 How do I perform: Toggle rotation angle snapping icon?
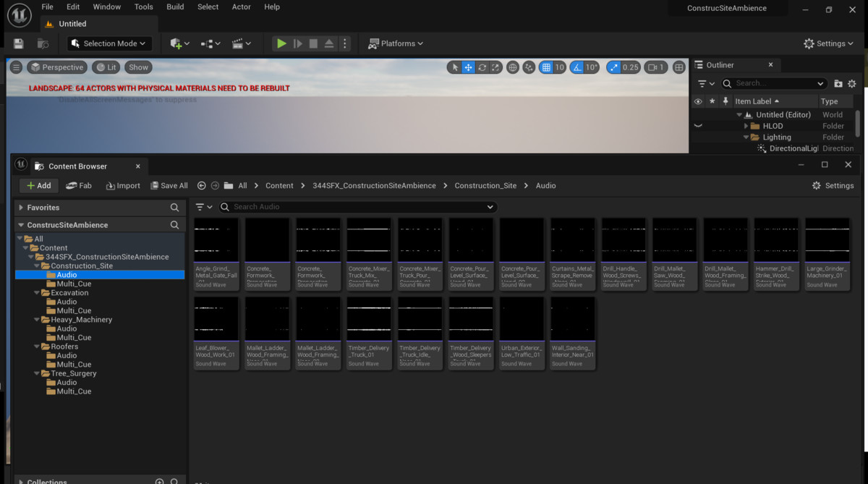tap(576, 67)
